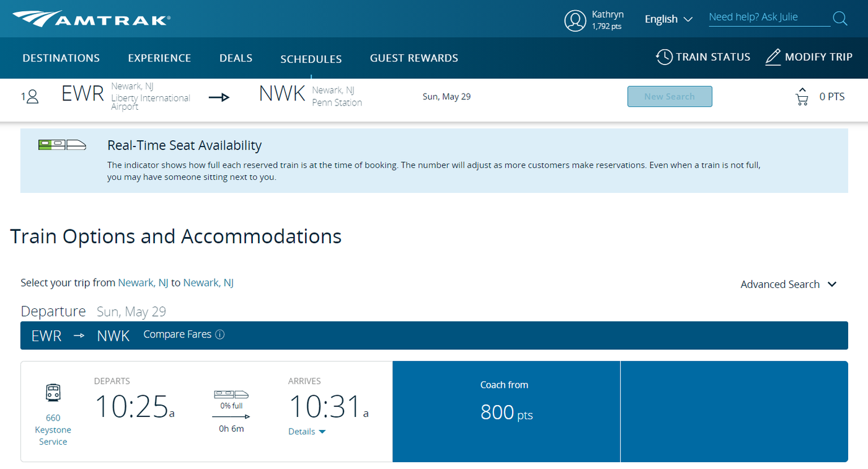The width and height of the screenshot is (868, 469).
Task: Open the Schedules menu
Action: [x=311, y=59]
